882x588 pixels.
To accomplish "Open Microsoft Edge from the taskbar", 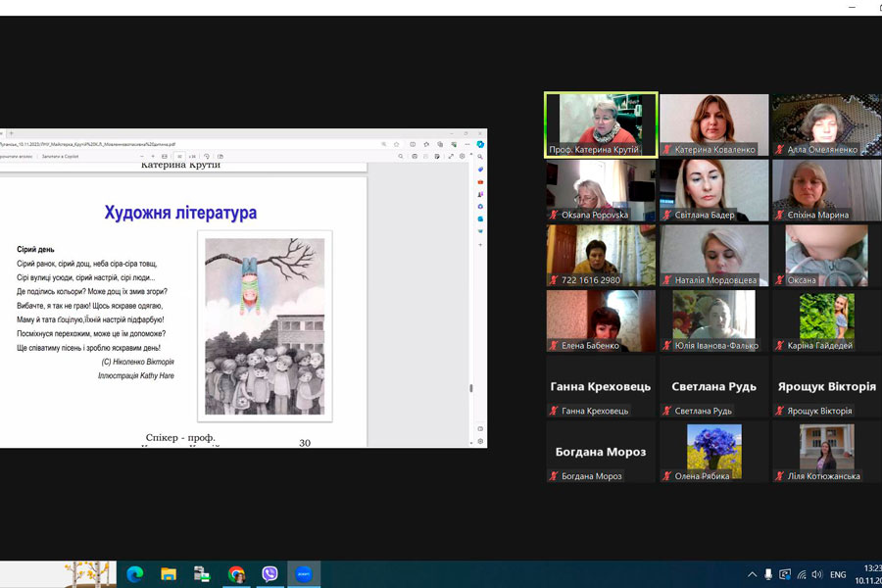I will pyautogui.click(x=135, y=574).
